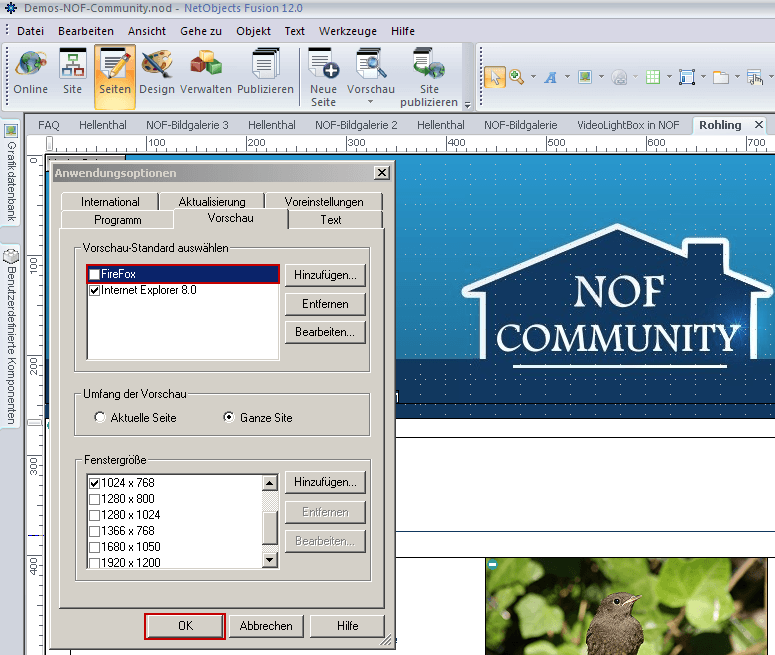Open the Datei menu
The height and width of the screenshot is (655, 775).
pyautogui.click(x=30, y=31)
